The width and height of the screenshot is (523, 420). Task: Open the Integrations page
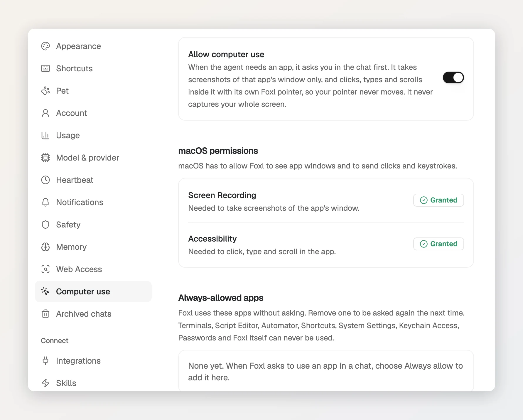point(93,361)
